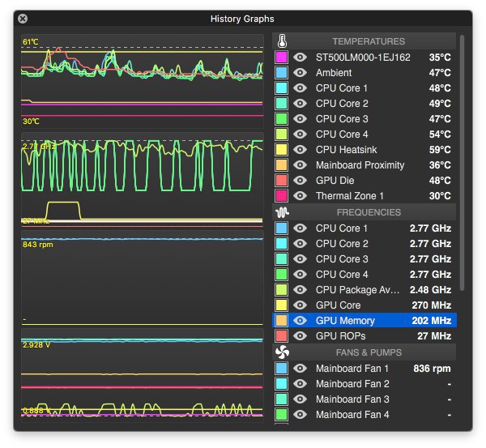486x448 pixels.
Task: Open the yellow color swatch of GPU Core
Action: coord(281,305)
